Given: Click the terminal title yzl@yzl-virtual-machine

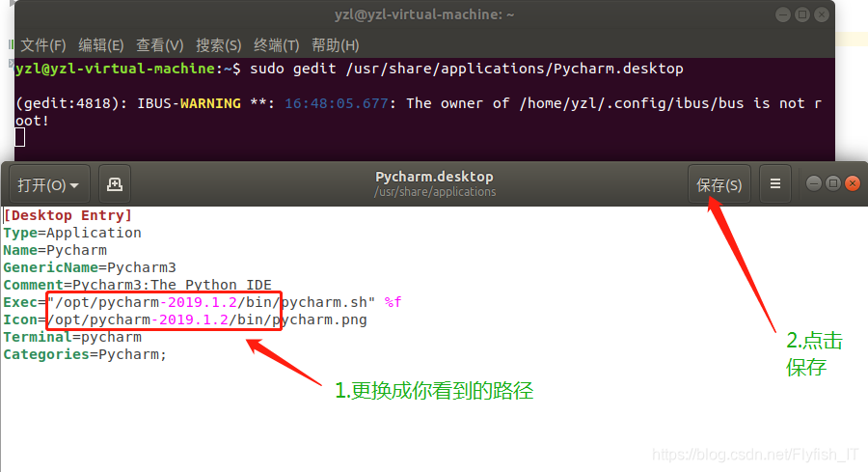Looking at the screenshot, I should 424,14.
